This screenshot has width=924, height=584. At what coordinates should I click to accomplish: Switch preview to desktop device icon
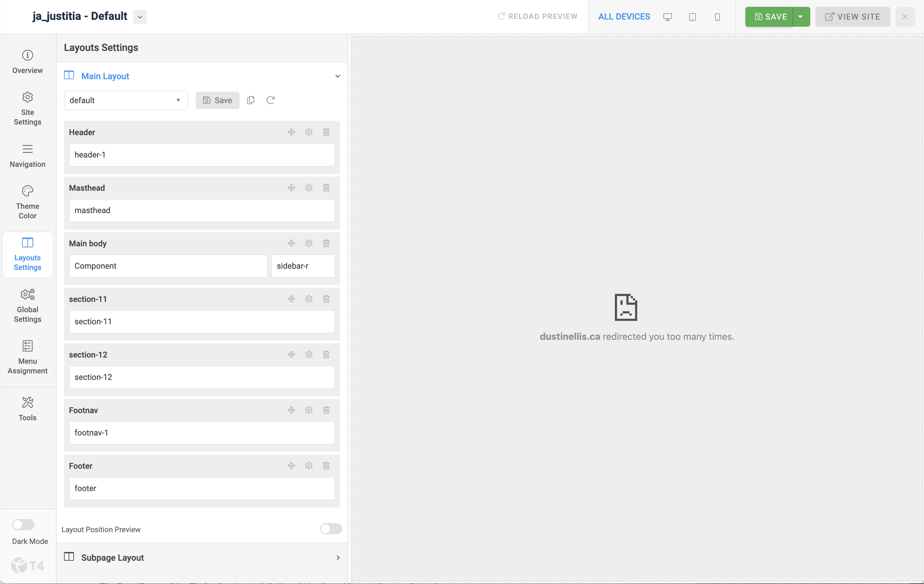(x=667, y=17)
